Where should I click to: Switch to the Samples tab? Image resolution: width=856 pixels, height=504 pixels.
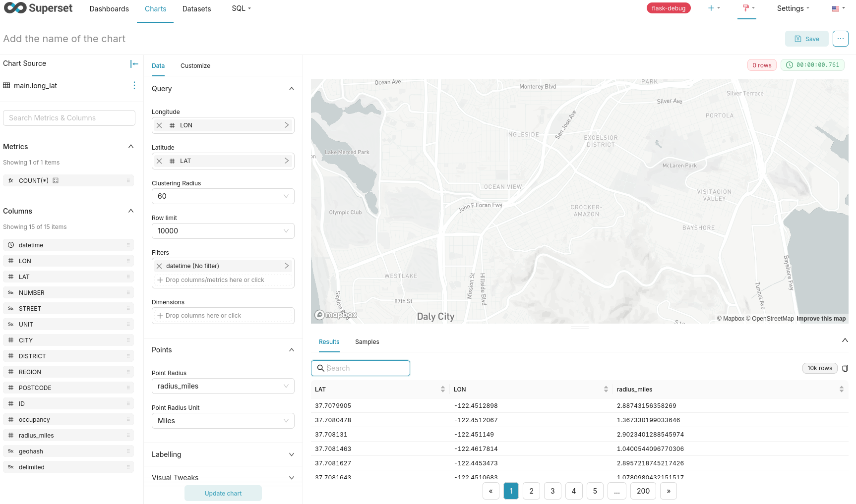click(x=367, y=342)
